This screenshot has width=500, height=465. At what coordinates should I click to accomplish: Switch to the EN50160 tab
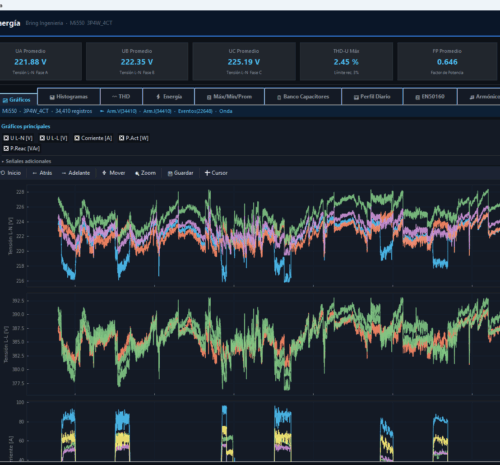(430, 97)
